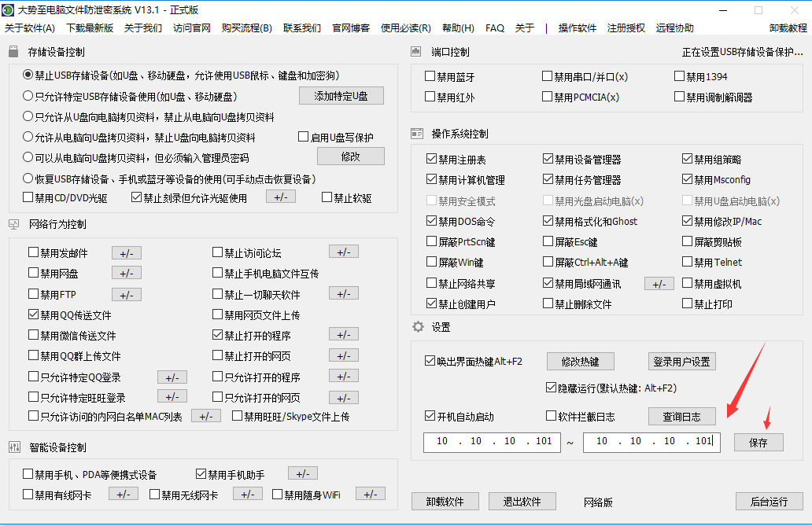Open the 购买流程(B) menu
The width and height of the screenshot is (812, 526).
[x=246, y=28]
